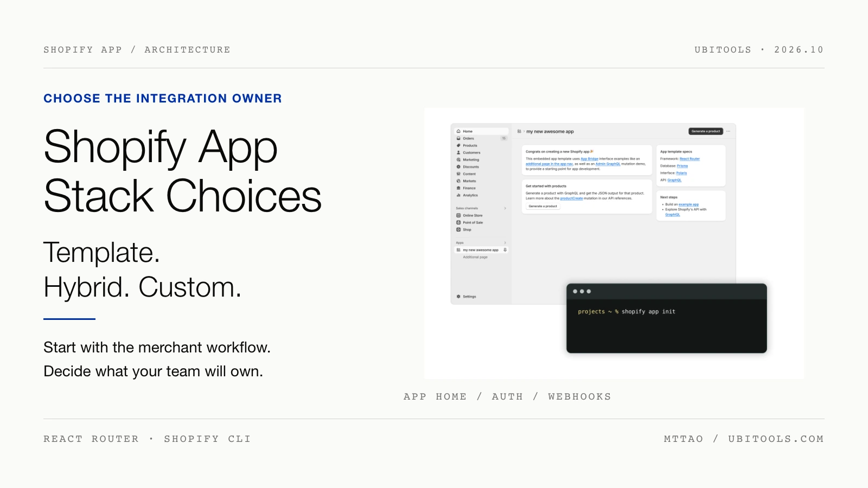Click the Point of Sale icon
This screenshot has height=488, width=868.
tap(458, 222)
